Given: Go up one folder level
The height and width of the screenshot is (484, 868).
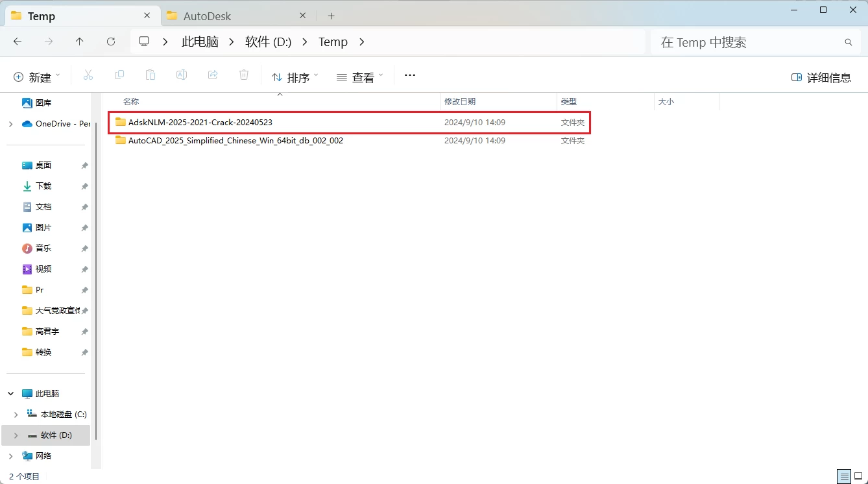Looking at the screenshot, I should tap(80, 42).
